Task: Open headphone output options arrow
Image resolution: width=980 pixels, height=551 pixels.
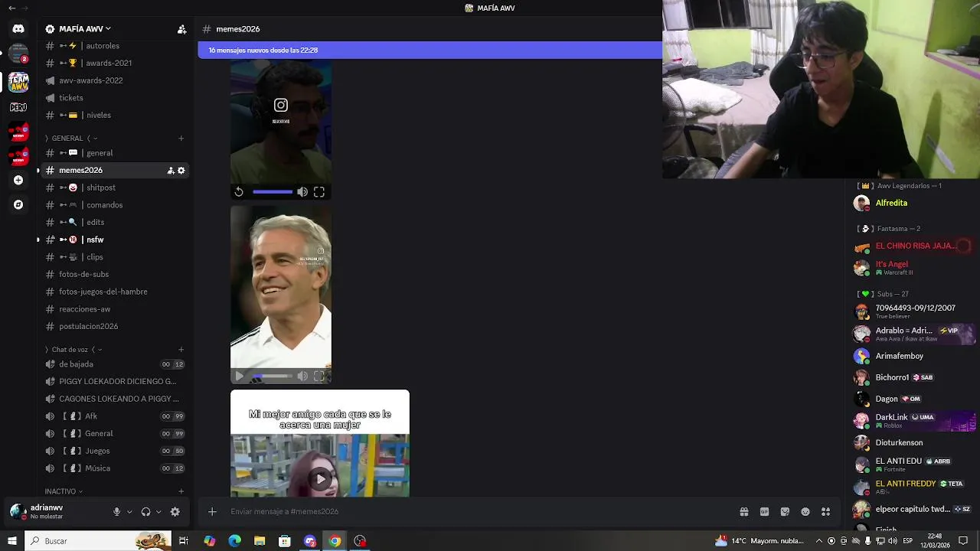Action: [x=158, y=512]
